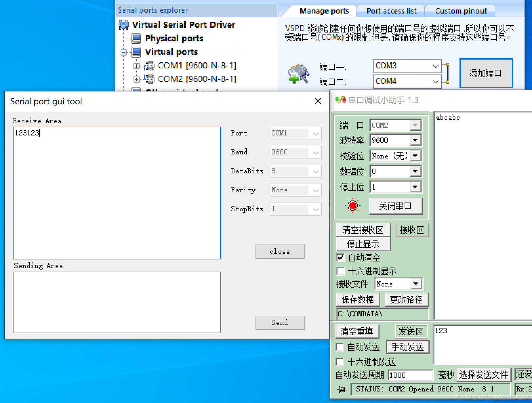Screen dimensions: 532x403
Task: Click the 清空重填 button
Action: [x=357, y=331]
